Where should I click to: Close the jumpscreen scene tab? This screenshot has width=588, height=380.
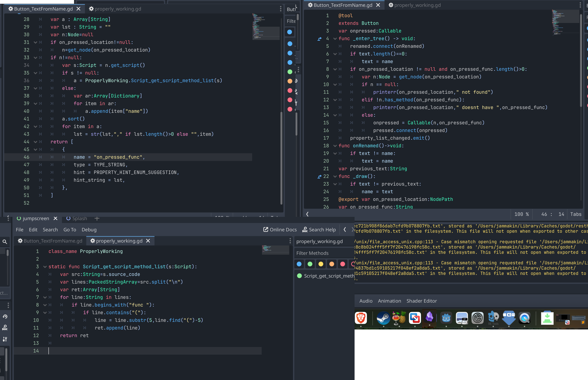click(55, 218)
